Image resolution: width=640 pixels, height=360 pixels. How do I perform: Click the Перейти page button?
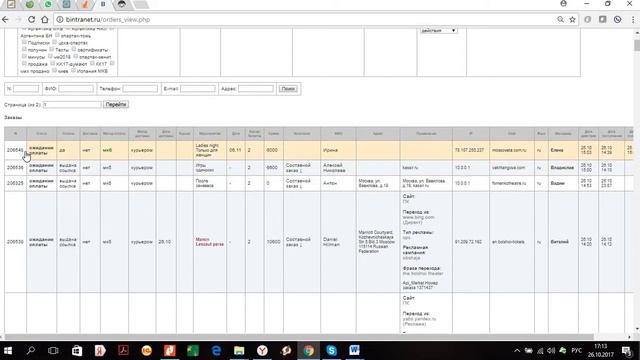click(x=116, y=104)
